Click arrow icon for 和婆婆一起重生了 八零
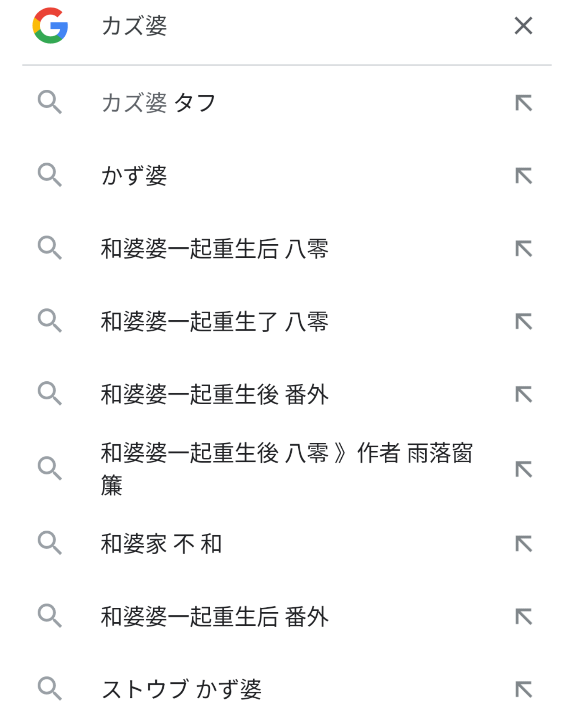This screenshot has height=728, width=574. point(523,321)
